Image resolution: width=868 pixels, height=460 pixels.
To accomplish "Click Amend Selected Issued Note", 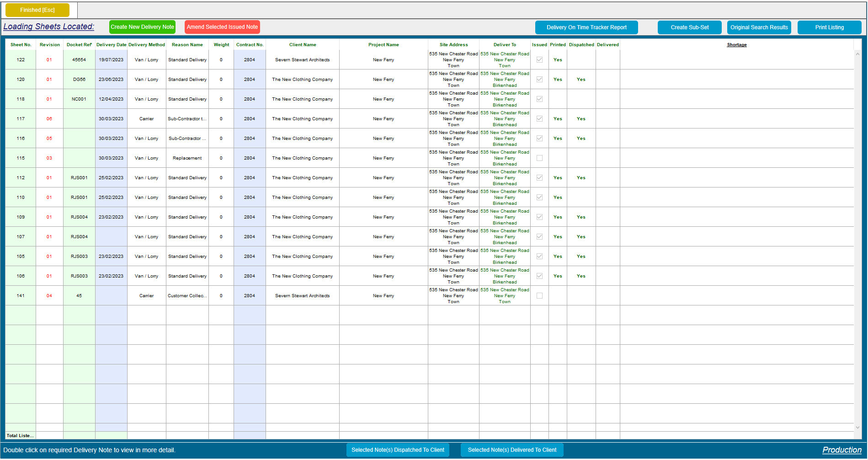I will pos(222,27).
